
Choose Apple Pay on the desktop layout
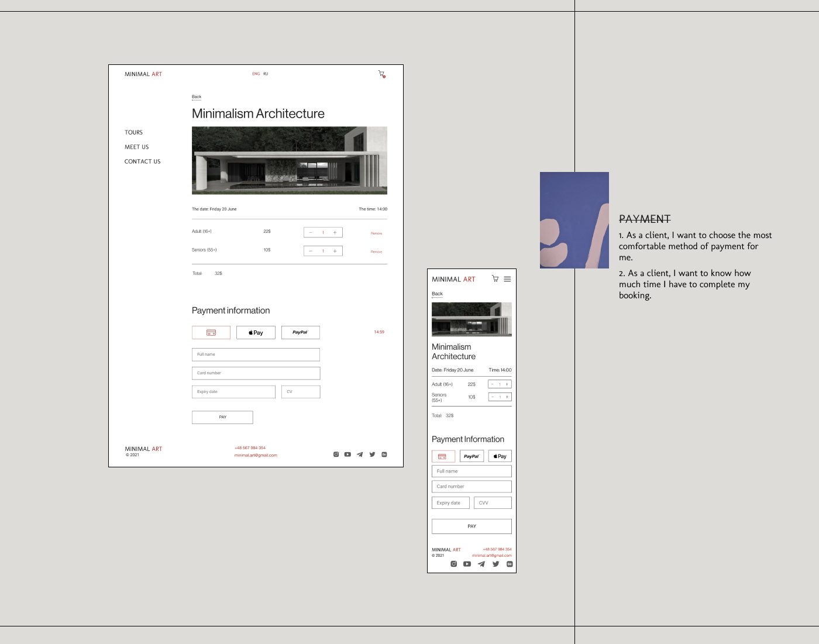[x=256, y=332]
